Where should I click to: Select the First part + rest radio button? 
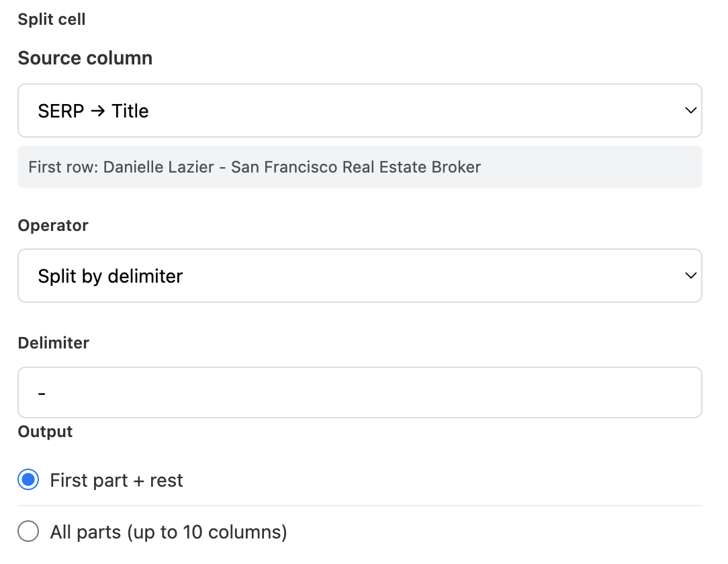pos(28,479)
